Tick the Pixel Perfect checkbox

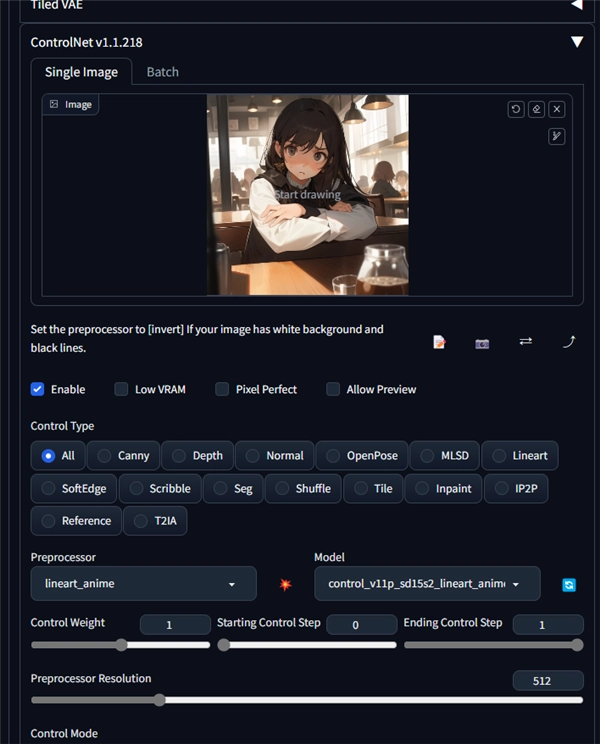(222, 389)
